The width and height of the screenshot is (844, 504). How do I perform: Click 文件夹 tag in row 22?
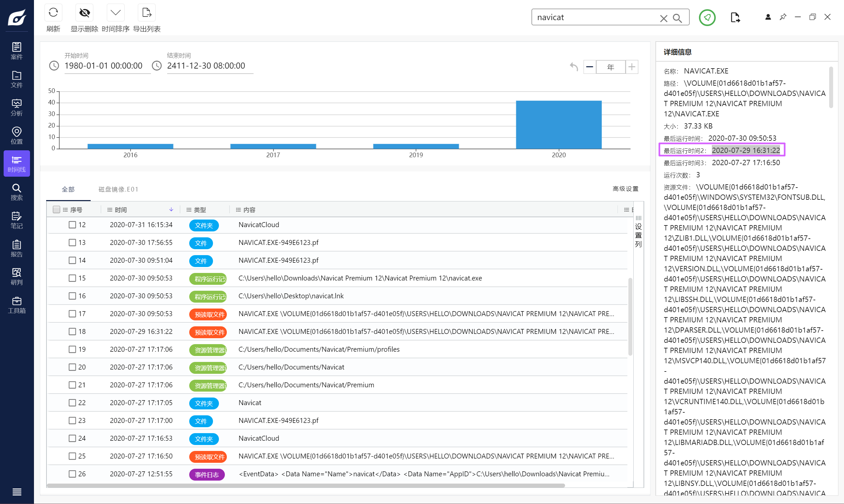204,403
